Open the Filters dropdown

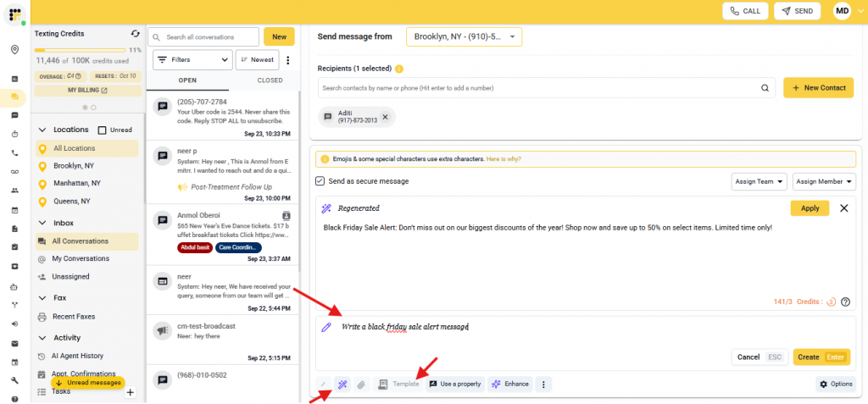[x=192, y=60]
